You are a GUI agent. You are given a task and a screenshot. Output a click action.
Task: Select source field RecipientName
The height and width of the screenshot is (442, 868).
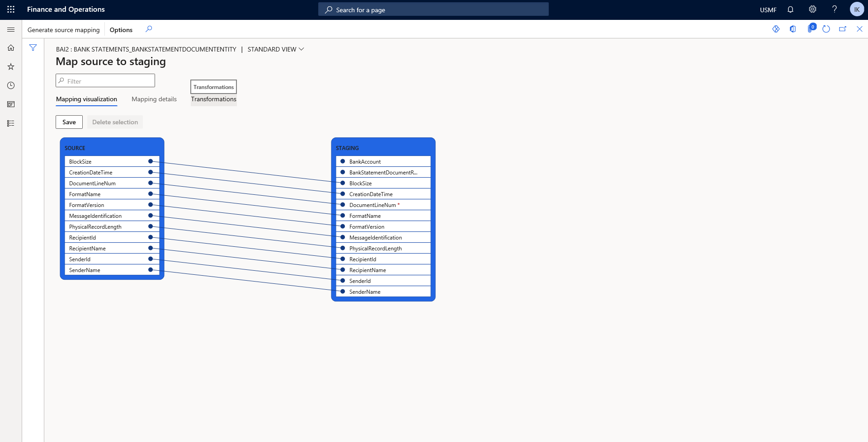click(112, 248)
